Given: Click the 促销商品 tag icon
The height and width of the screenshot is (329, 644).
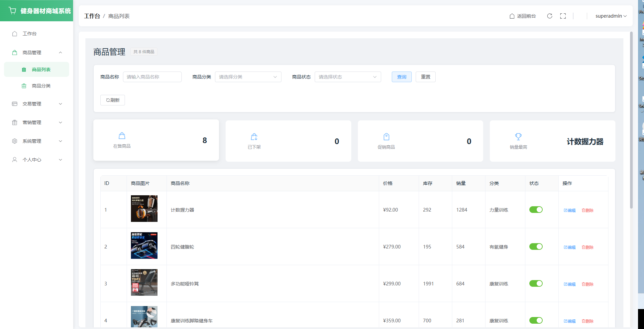Looking at the screenshot, I should (x=386, y=137).
